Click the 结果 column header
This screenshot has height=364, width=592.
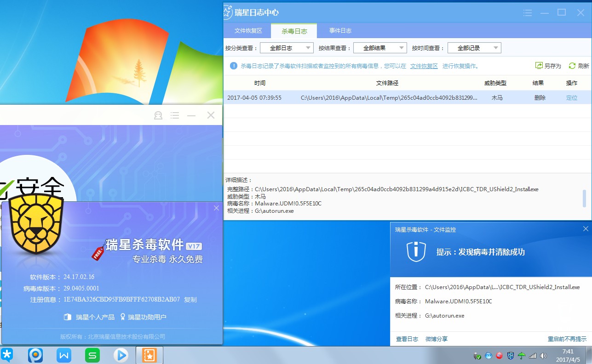(538, 83)
